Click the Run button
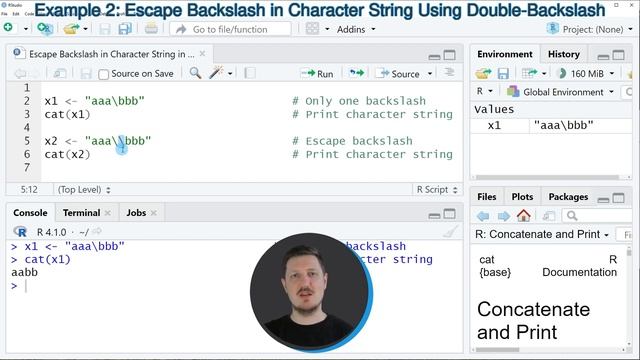The height and width of the screenshot is (360, 640). pyautogui.click(x=317, y=73)
